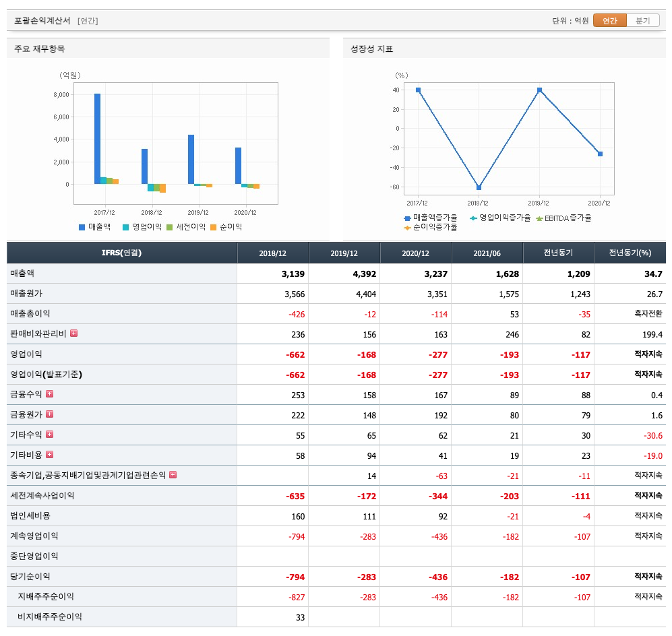The image size is (672, 636).
Task: Select the 2018/12 column header
Action: point(272,253)
